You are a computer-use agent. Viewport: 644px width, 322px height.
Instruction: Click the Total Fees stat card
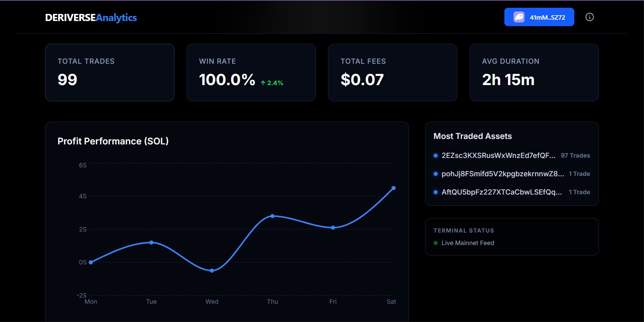(x=393, y=72)
